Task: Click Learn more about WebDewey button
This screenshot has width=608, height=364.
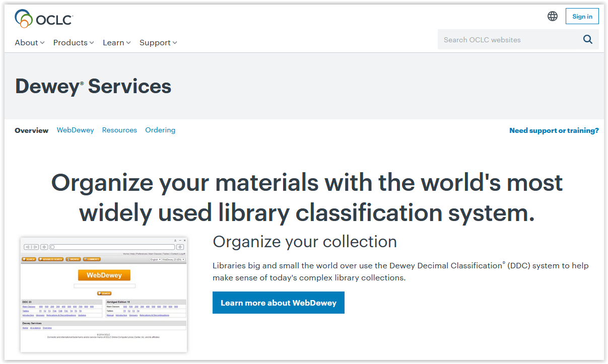Action: pos(278,303)
